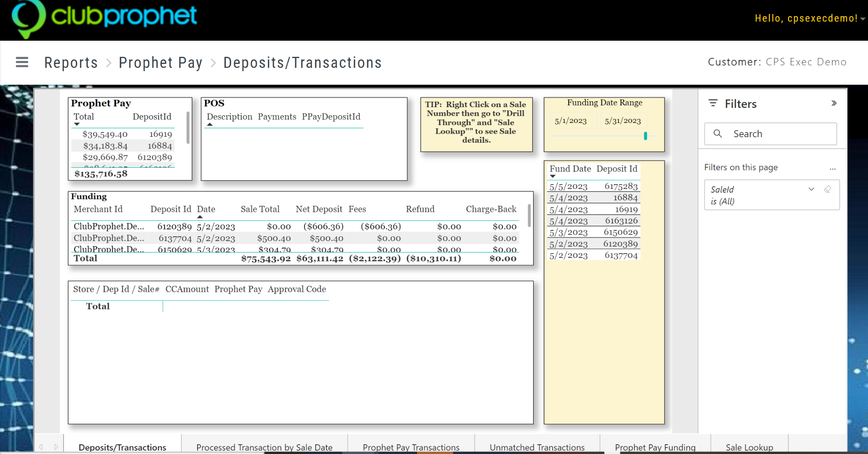Viewport: 868px width, 454px height.
Task: Go to Reports breadcrumb
Action: 71,63
